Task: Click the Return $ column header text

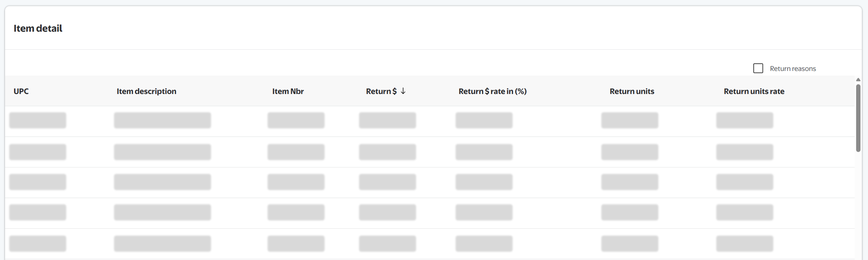Action: pos(381,91)
